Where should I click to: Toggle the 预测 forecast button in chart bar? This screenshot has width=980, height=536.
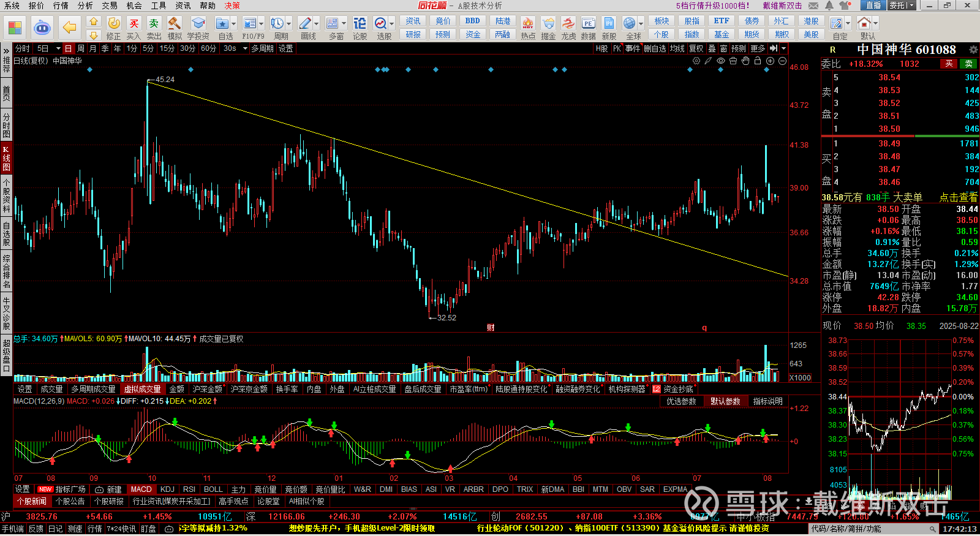pyautogui.click(x=739, y=48)
